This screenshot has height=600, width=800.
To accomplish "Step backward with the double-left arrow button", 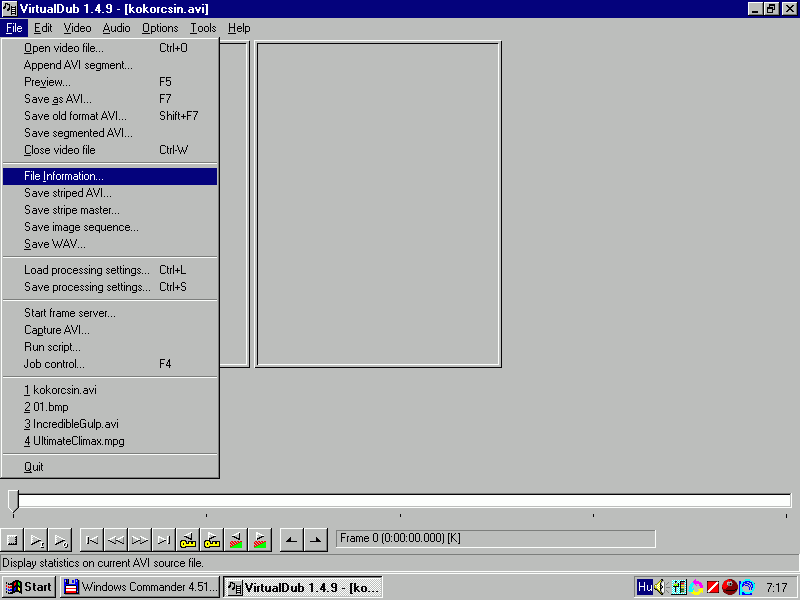I will pos(116,540).
